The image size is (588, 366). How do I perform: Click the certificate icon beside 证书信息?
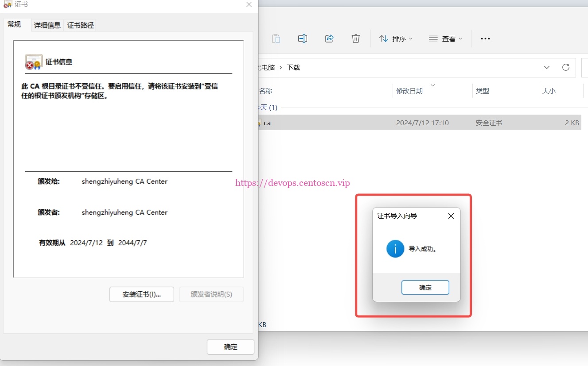click(x=34, y=62)
